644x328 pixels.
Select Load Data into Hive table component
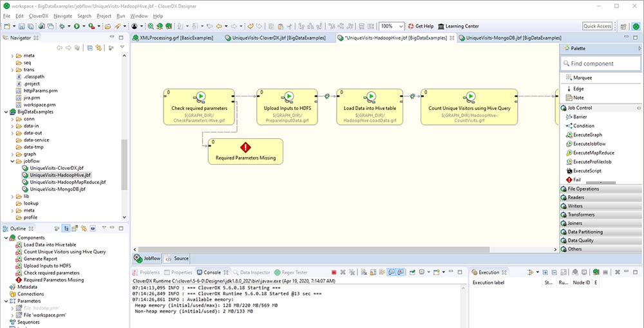(x=370, y=107)
